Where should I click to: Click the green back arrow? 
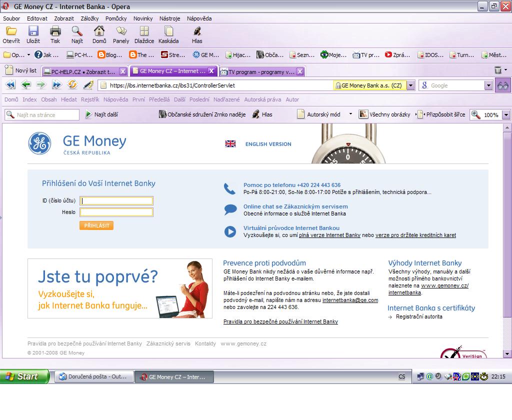pyautogui.click(x=25, y=85)
